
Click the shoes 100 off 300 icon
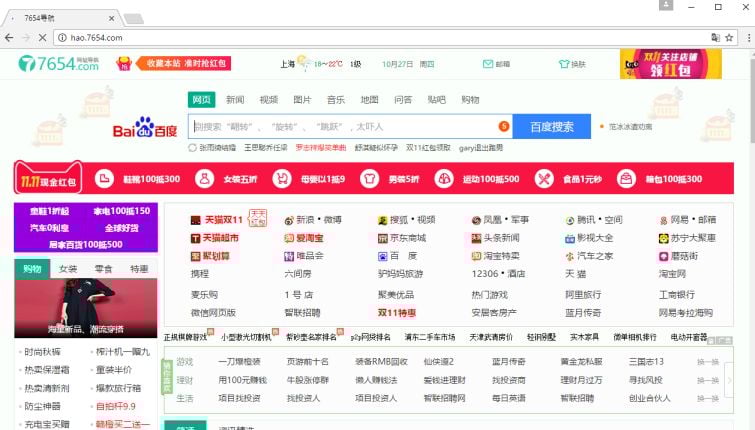[104, 179]
